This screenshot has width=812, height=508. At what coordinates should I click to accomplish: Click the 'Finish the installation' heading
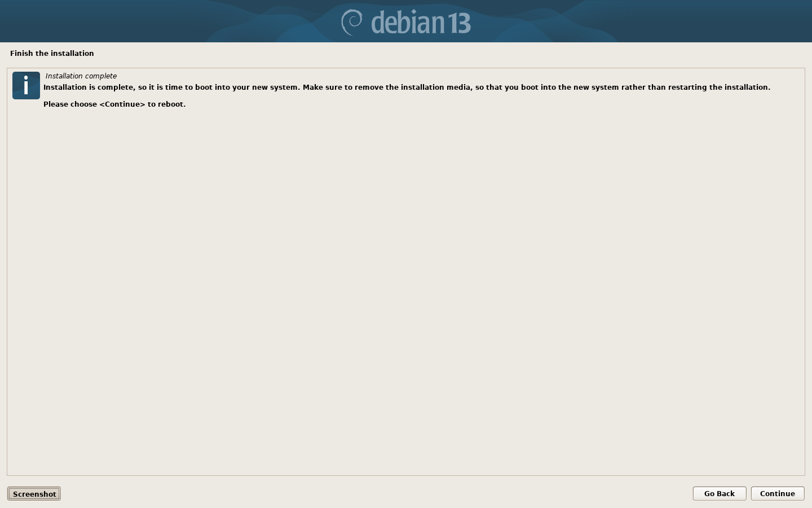tap(52, 53)
